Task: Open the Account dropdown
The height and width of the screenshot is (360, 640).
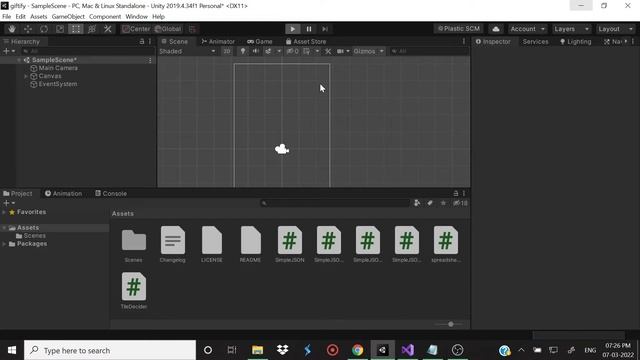Action: pos(527,29)
